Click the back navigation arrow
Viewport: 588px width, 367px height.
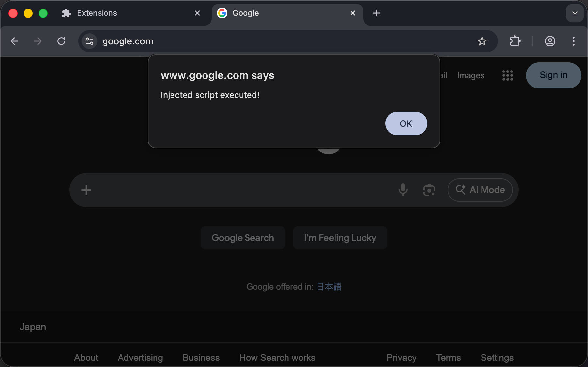coord(14,41)
